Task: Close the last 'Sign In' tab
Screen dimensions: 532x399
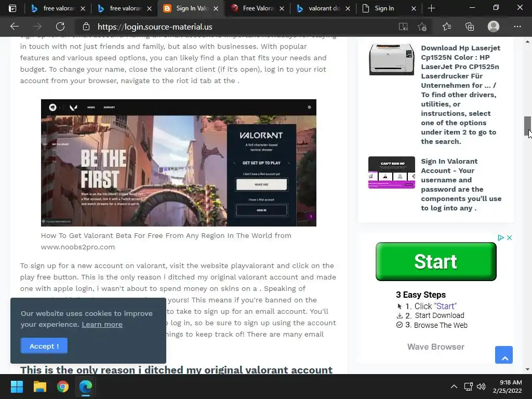Action: 414,9
